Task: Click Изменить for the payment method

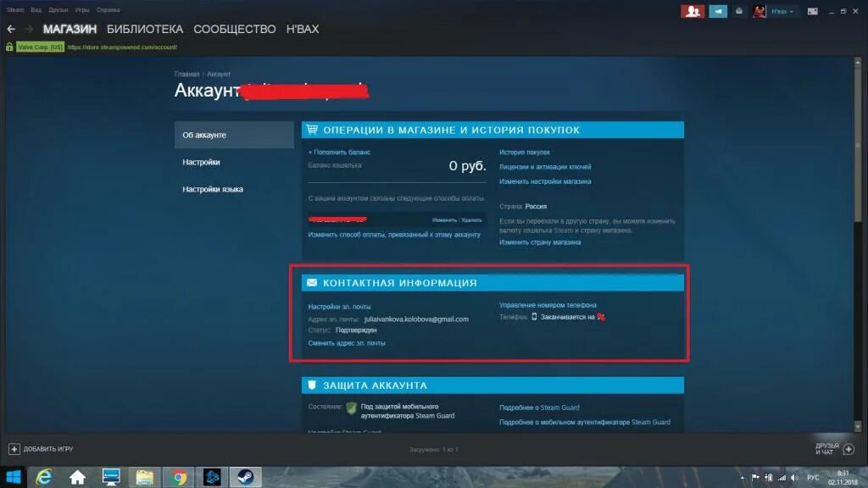Action: pos(444,220)
